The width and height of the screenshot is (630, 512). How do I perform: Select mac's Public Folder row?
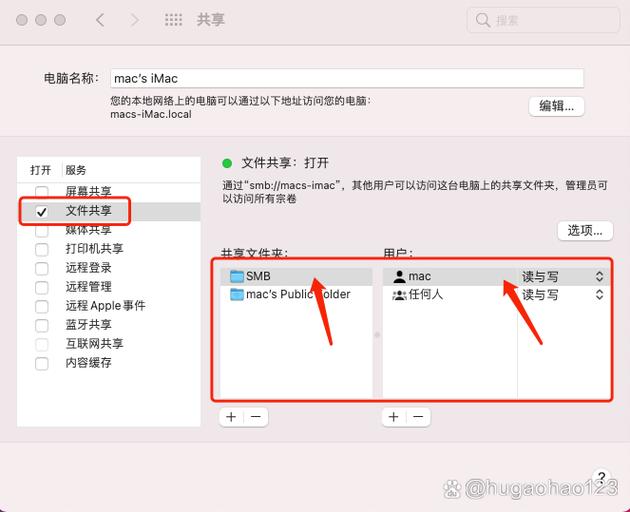coord(297,295)
